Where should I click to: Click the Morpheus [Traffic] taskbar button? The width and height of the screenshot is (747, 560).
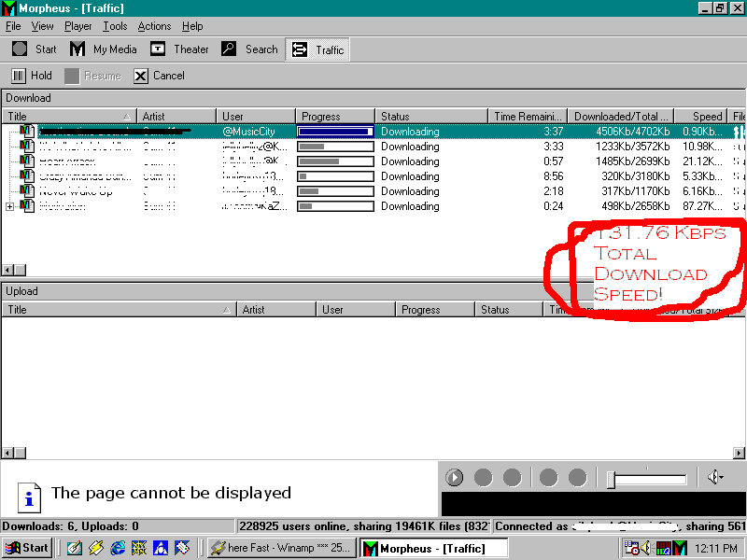click(433, 548)
